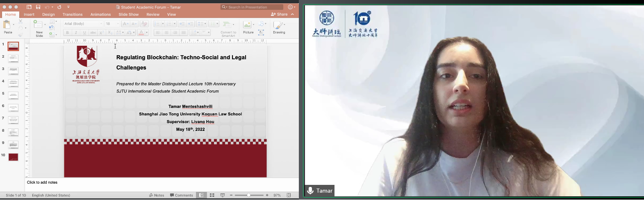Open the Drawing tools
Image resolution: width=644 pixels, height=200 pixels.
coord(279,27)
